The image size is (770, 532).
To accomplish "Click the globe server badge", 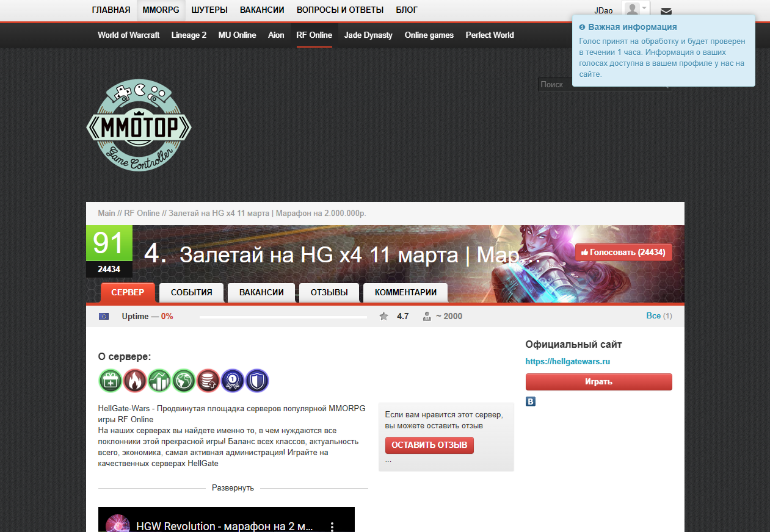I will pos(184,381).
